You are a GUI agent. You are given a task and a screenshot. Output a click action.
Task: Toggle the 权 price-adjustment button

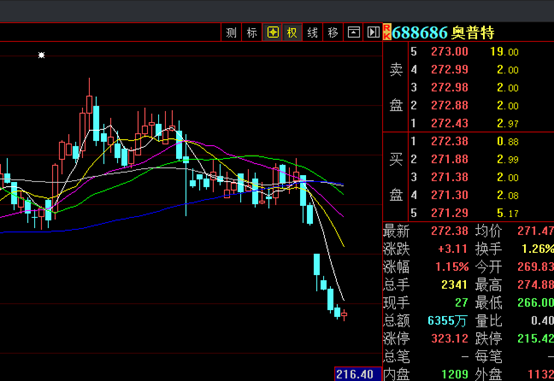point(292,33)
